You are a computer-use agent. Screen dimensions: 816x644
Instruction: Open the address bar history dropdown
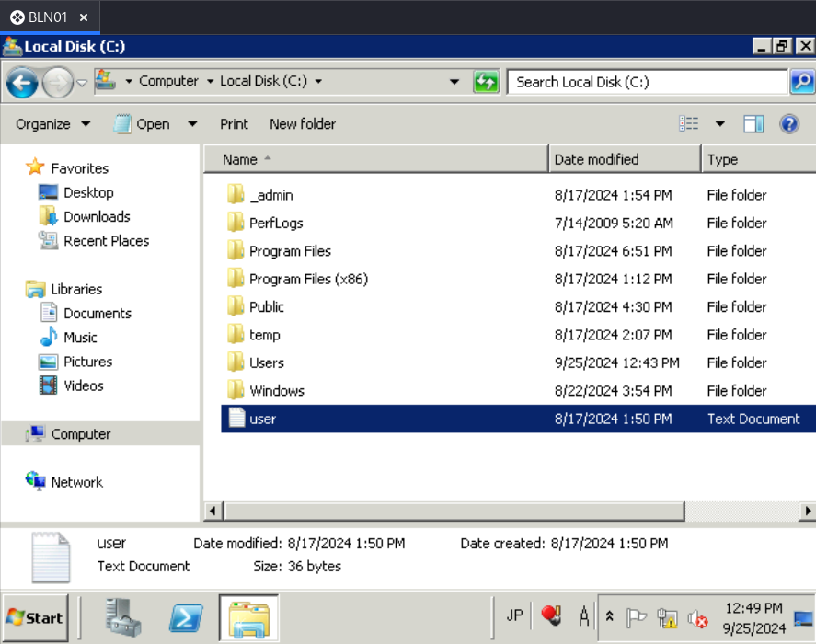pos(454,82)
